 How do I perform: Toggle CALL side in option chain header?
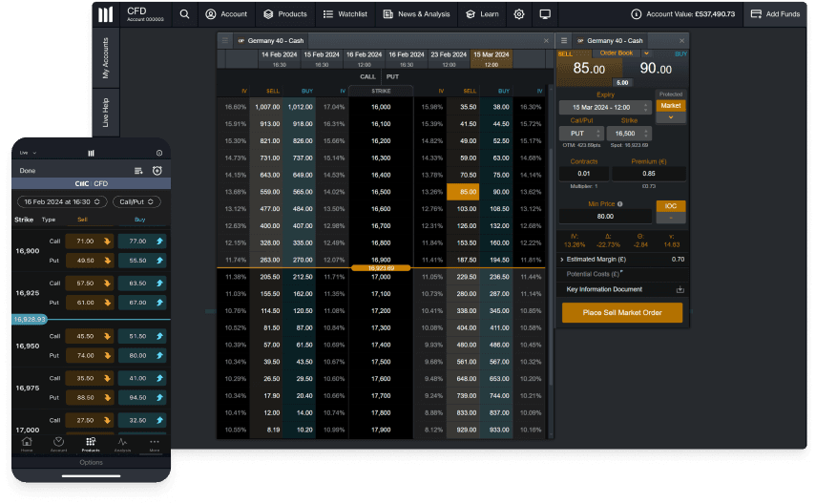click(367, 76)
